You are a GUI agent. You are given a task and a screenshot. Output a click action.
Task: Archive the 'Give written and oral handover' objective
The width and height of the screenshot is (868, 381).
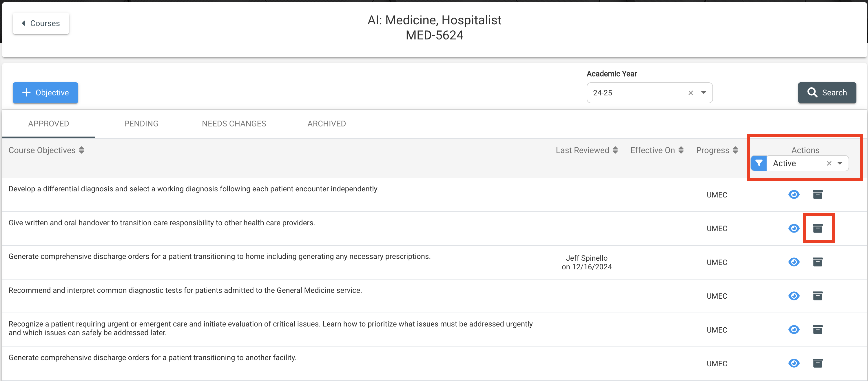pyautogui.click(x=818, y=228)
